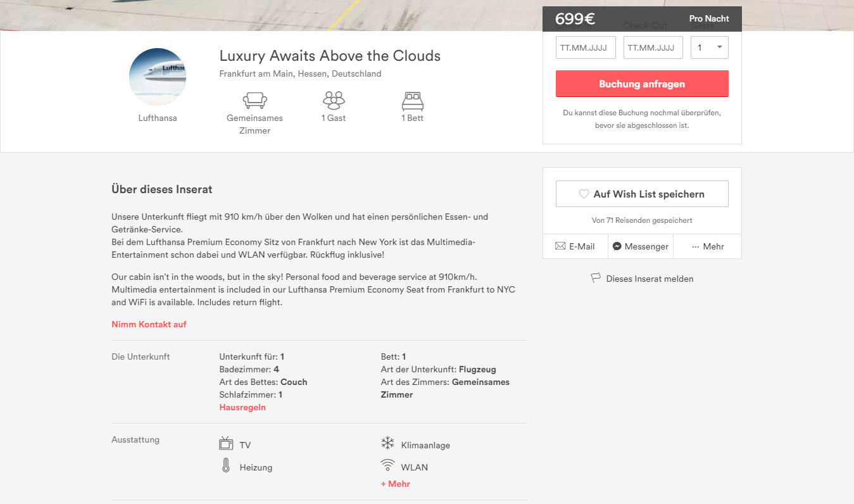Screen dimensions: 854x504
Task: Click the title Luxury Awaits Above the Clouds
Action: coord(330,56)
